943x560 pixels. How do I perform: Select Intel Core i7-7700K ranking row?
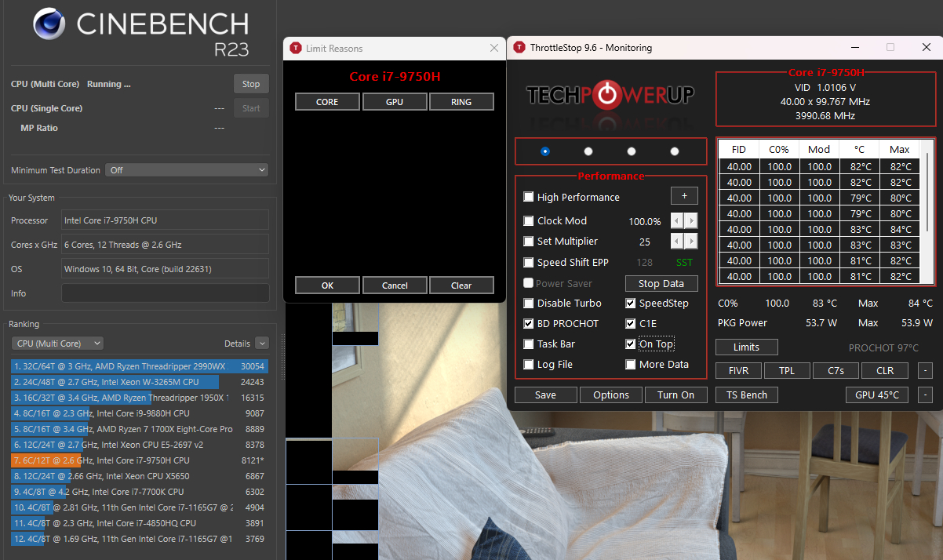pyautogui.click(x=140, y=492)
